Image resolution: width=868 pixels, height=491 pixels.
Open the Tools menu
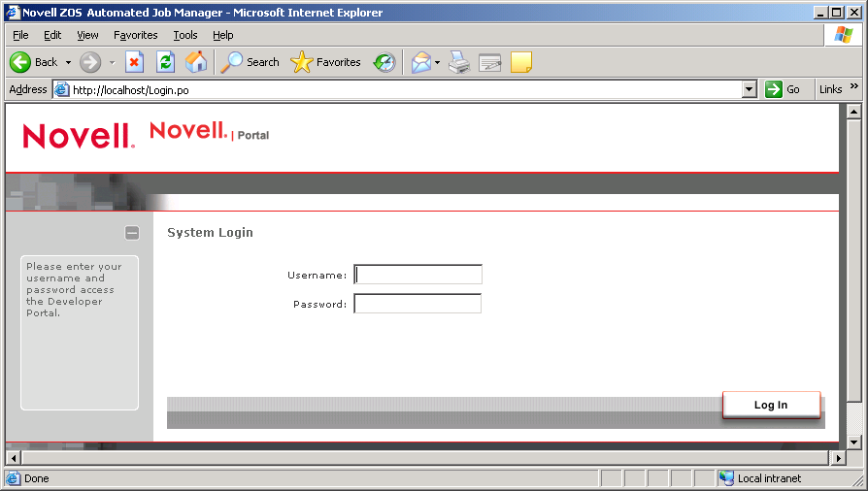(184, 35)
